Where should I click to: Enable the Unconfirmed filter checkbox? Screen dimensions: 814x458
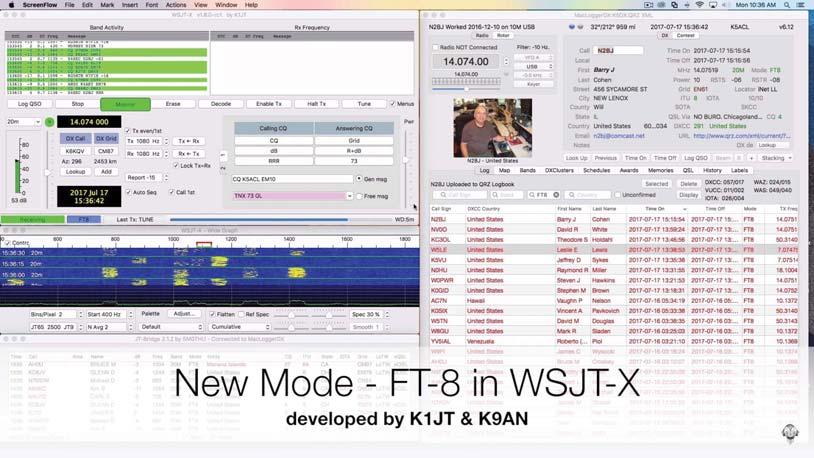click(617, 195)
